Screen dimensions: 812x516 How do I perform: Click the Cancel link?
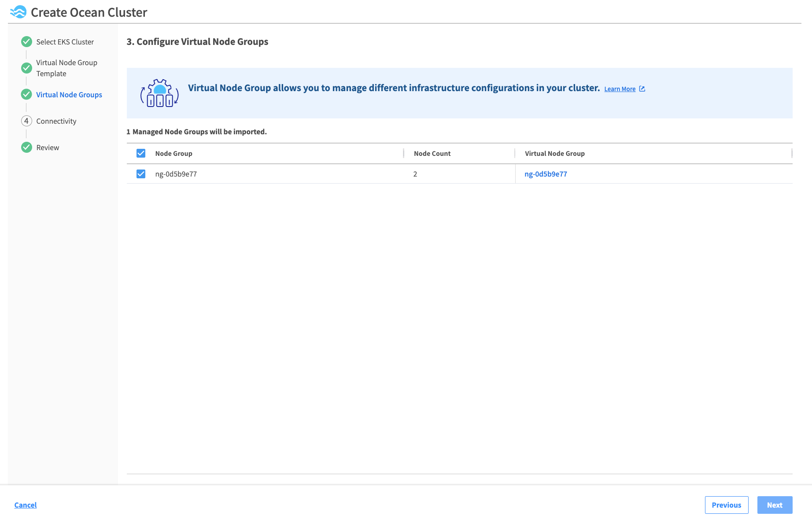pos(26,505)
